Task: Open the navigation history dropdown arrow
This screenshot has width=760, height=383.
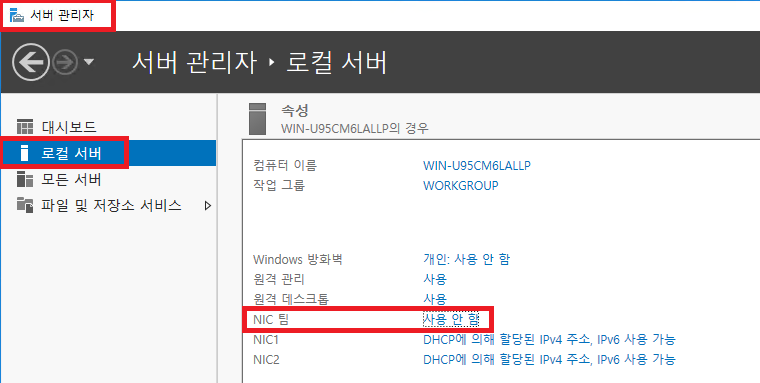Action: point(89,62)
